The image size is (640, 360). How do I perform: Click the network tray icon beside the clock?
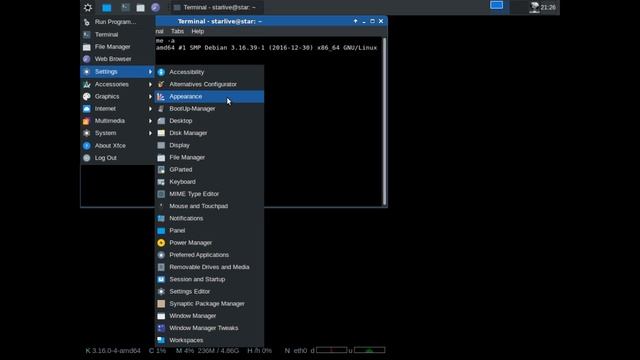pyautogui.click(x=534, y=7)
